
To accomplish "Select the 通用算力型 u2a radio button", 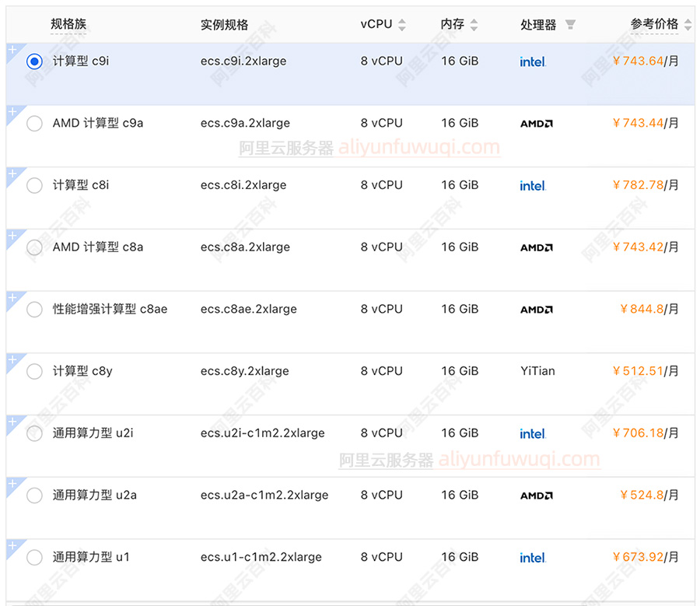I will [34, 496].
